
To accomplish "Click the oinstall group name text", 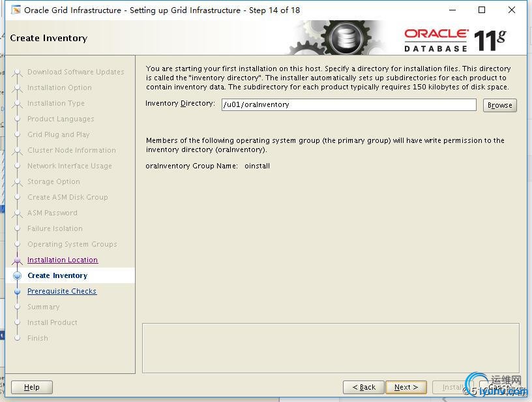I will coord(257,166).
